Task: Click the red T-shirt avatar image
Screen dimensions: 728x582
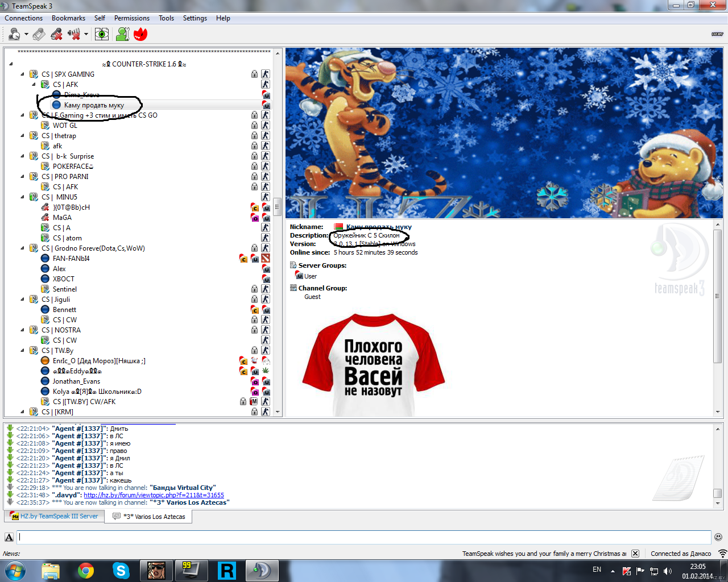Action: (374, 365)
